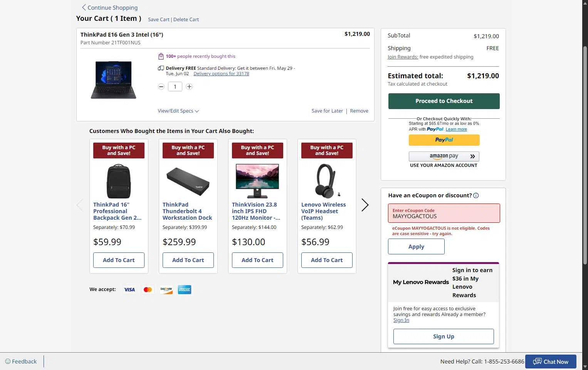Screen dimensions: 588x370
Task: Click the Delete Cart link
Action: click(186, 20)
